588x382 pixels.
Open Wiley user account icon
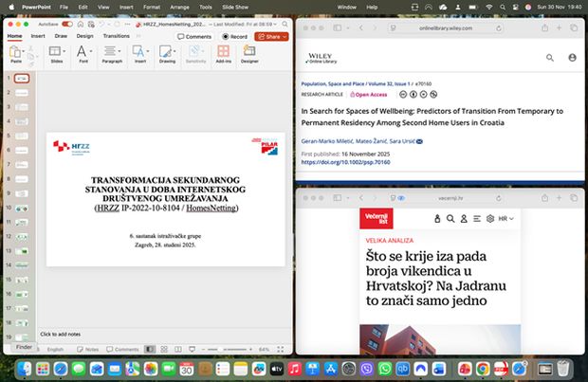tap(572, 58)
